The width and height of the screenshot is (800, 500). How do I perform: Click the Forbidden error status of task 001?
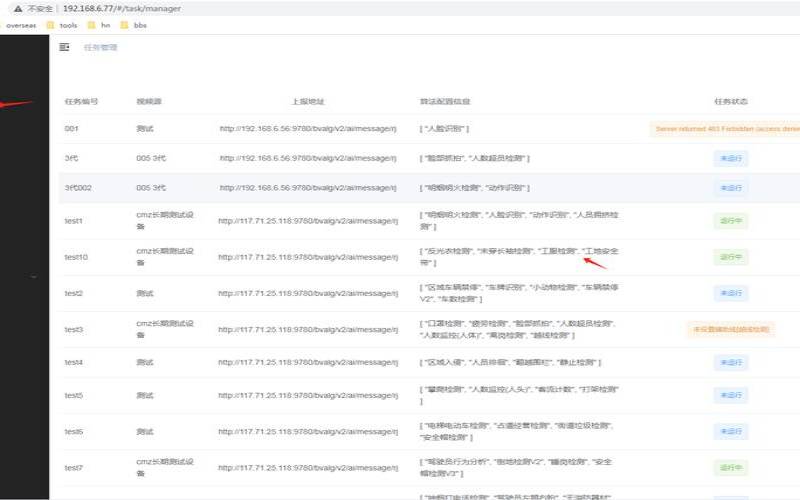click(x=724, y=129)
